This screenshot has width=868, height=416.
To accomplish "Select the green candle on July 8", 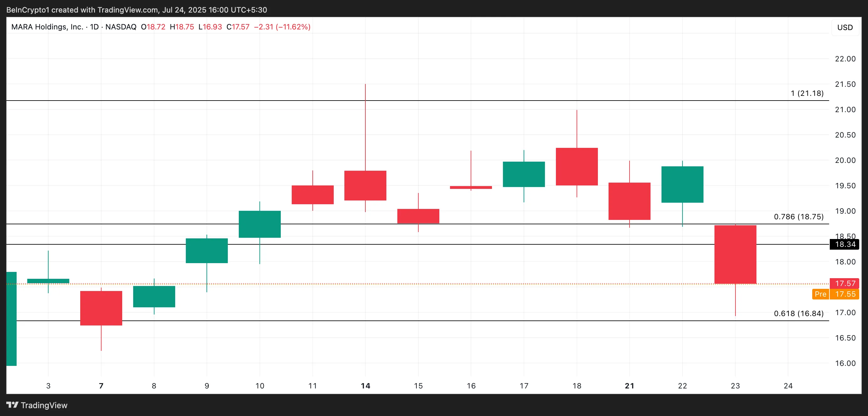I will 154,296.
